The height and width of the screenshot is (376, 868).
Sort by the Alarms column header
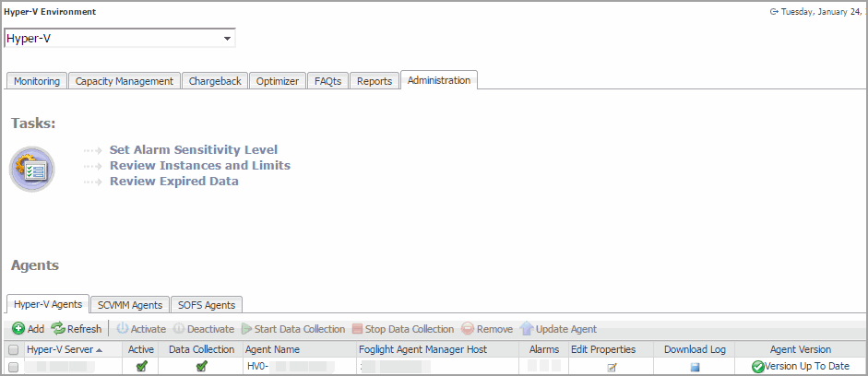pos(544,349)
